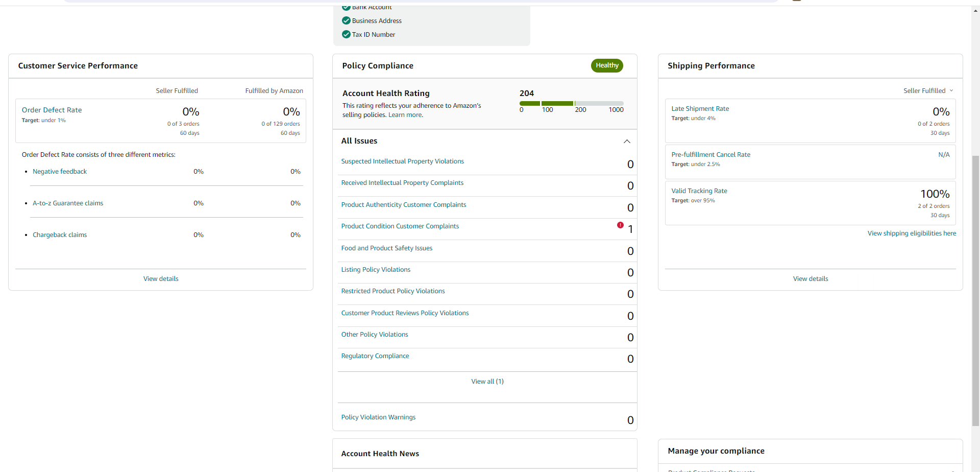
Task: Click the red alert icon beside Product Condition complaints
Action: [620, 225]
